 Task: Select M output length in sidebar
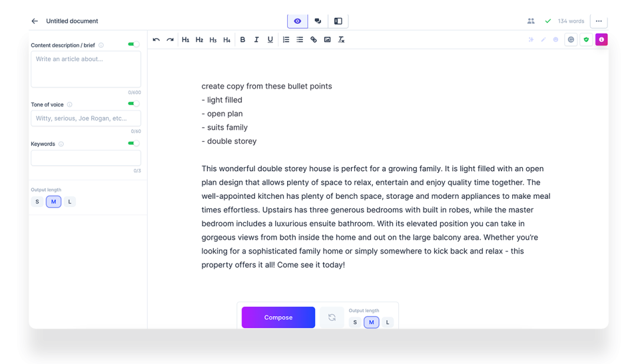53,202
